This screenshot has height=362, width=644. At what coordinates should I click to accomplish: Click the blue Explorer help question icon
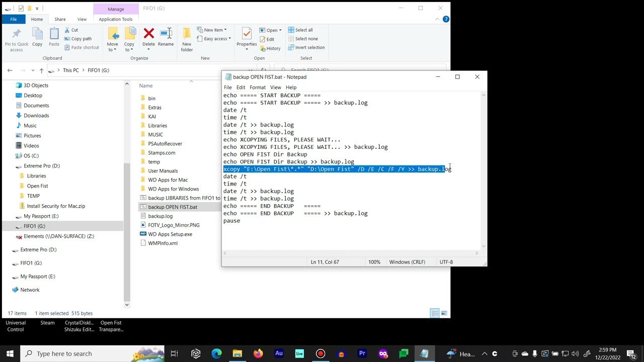click(x=446, y=19)
